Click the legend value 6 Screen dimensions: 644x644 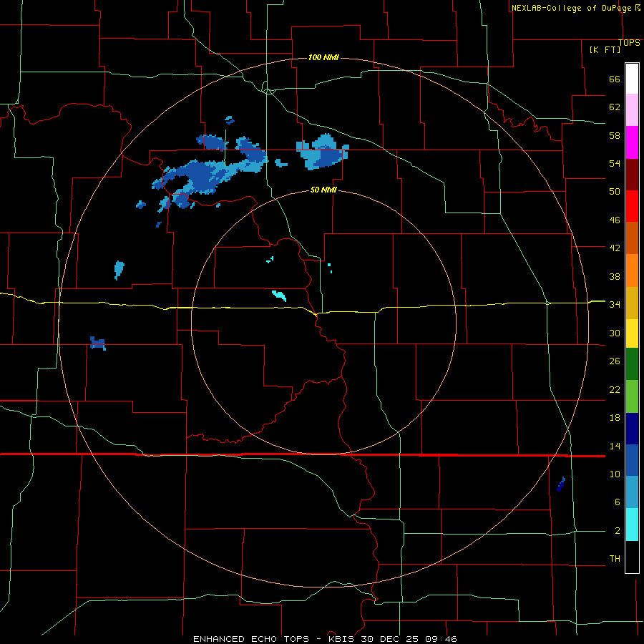tap(618, 502)
